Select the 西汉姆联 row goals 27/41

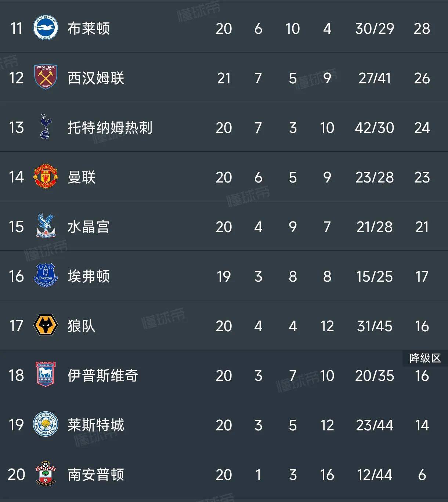click(x=375, y=78)
